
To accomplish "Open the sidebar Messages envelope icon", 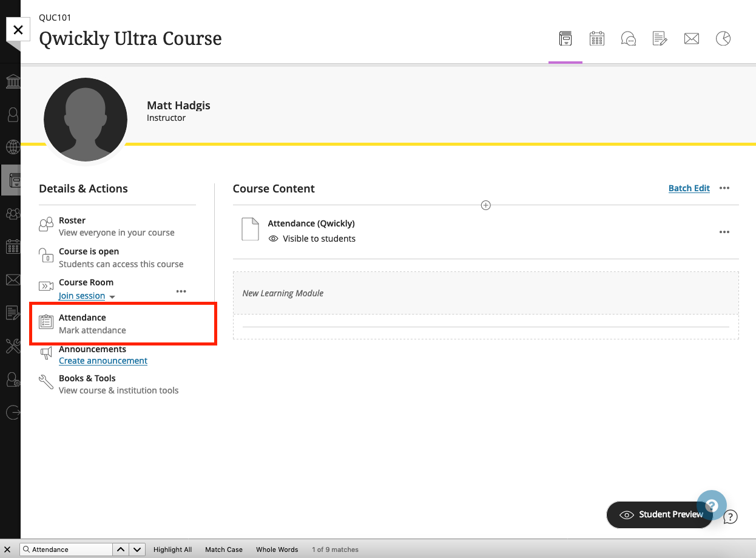I will (x=12, y=279).
